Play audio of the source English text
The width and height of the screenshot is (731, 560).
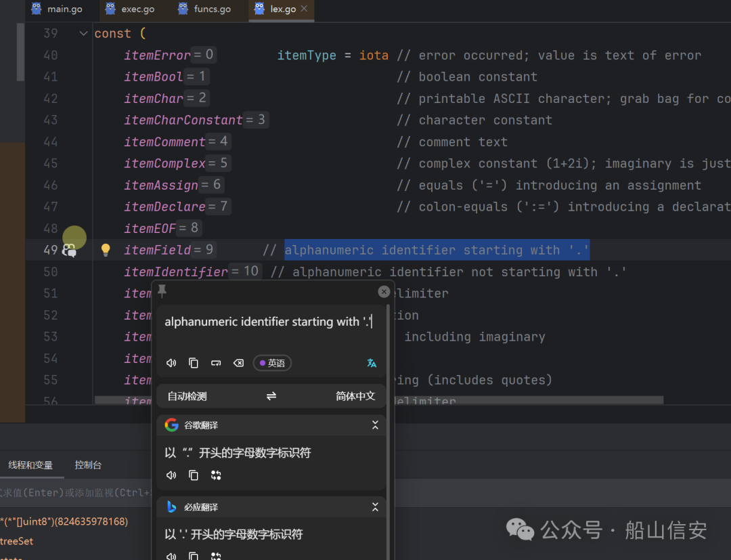[171, 363]
